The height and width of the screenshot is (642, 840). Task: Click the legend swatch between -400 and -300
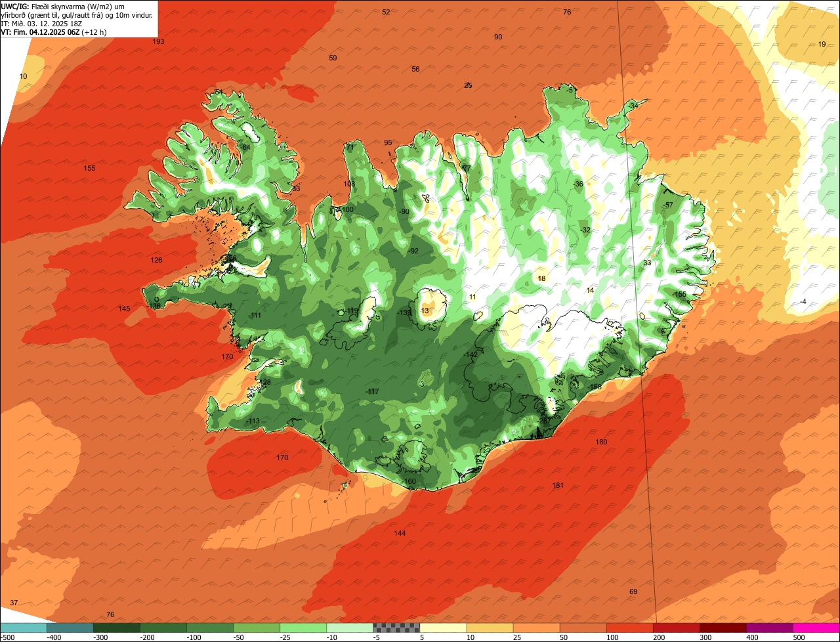click(x=70, y=628)
